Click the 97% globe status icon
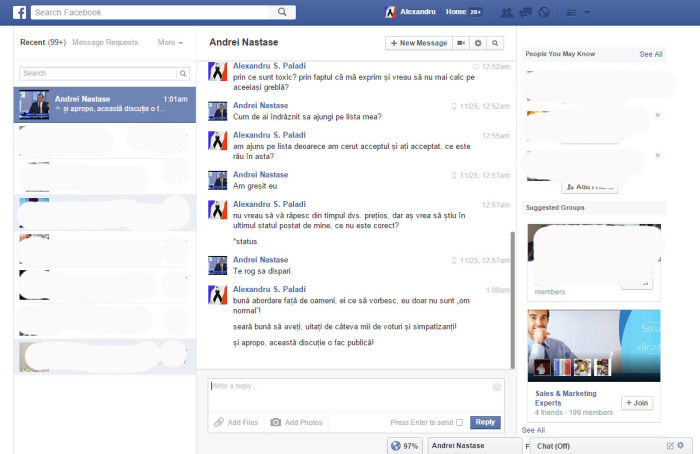The image size is (700, 454). [396, 446]
